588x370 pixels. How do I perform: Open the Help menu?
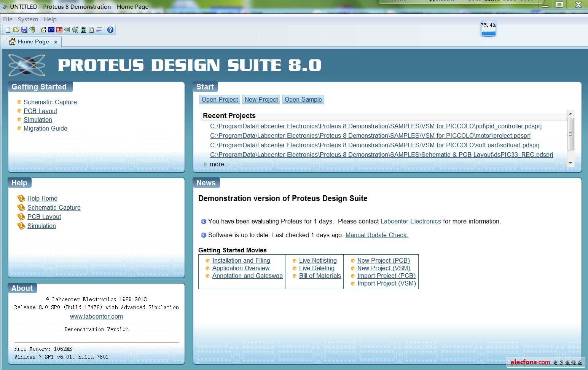point(50,19)
